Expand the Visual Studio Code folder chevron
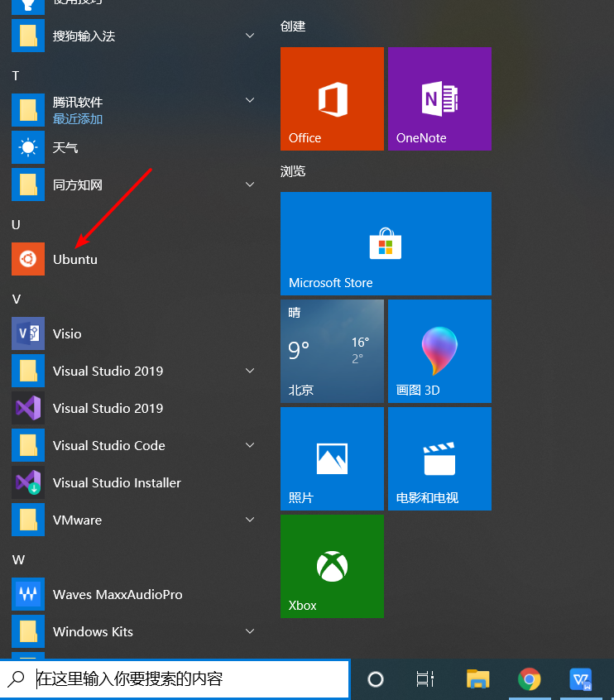 250,445
